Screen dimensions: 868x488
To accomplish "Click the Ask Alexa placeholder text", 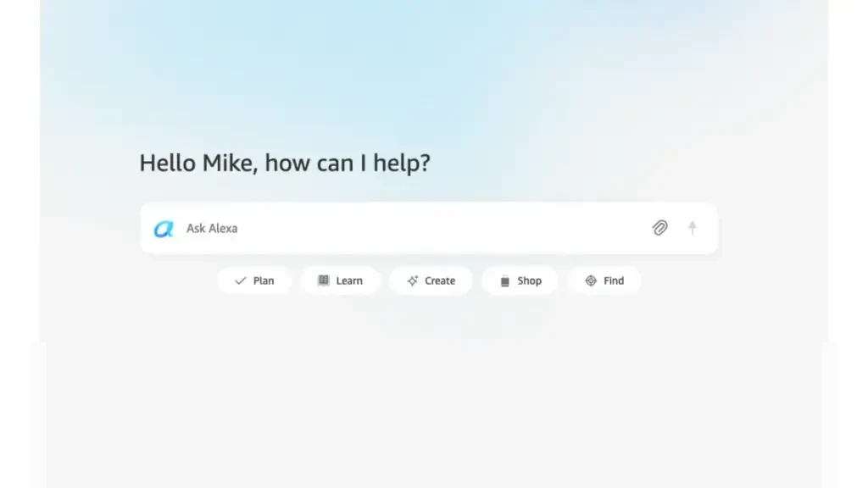I will point(212,229).
